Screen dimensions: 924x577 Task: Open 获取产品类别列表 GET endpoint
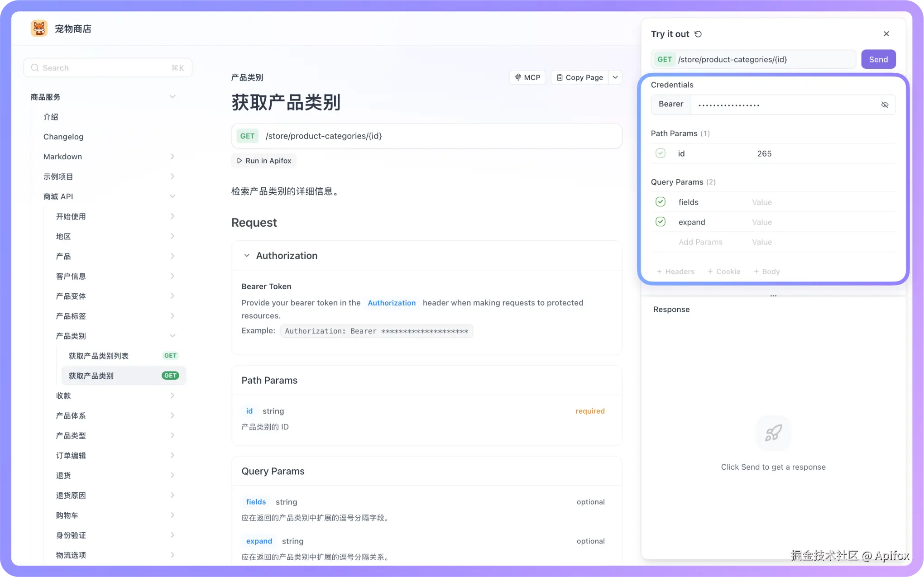[x=99, y=356]
